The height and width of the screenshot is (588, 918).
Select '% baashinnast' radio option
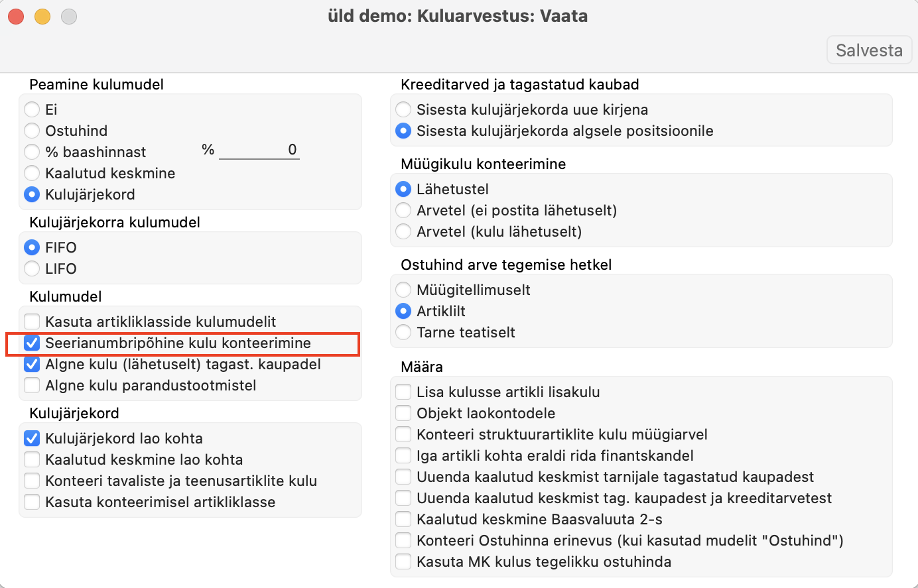pyautogui.click(x=32, y=152)
